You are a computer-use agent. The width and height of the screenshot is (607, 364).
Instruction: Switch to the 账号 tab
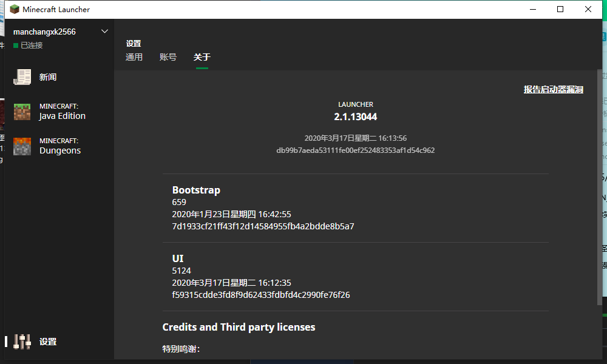tap(168, 57)
